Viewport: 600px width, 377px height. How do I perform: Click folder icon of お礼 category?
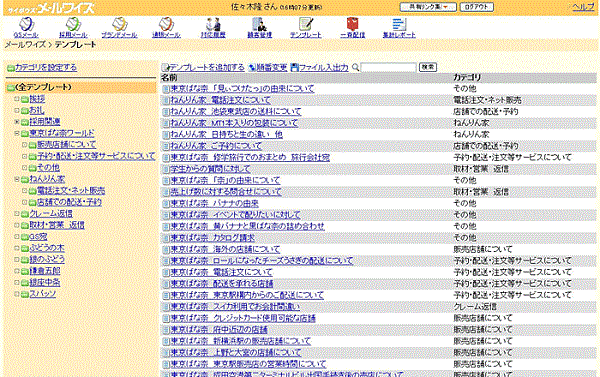tap(25, 111)
